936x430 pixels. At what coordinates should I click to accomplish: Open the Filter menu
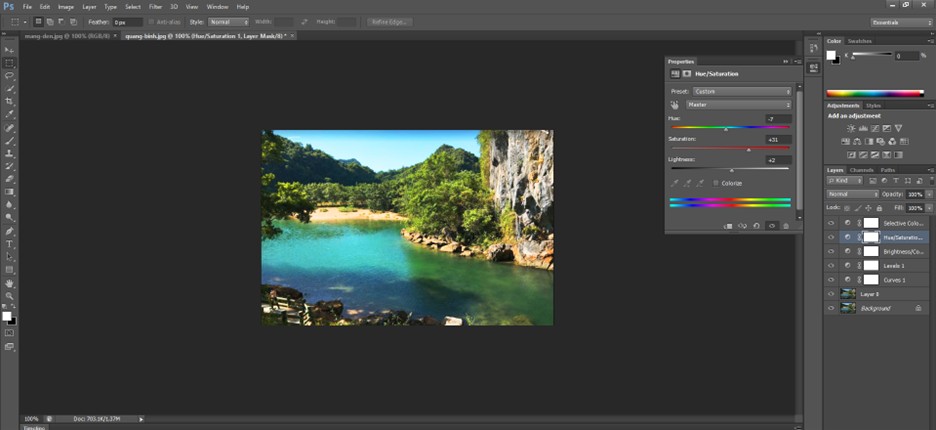155,7
